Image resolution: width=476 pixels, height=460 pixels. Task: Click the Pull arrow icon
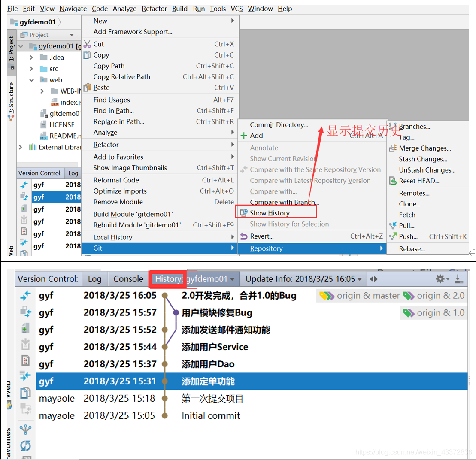pos(393,226)
